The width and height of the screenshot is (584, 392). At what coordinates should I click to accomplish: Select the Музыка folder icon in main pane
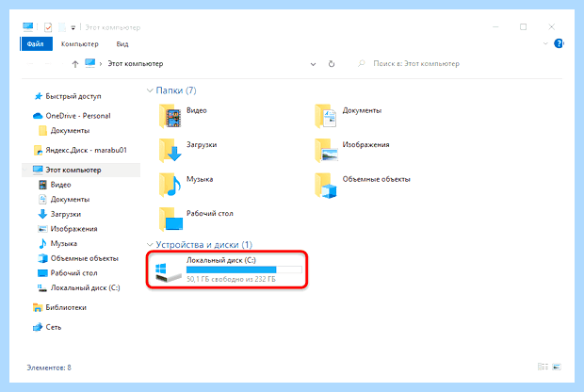[170, 185]
